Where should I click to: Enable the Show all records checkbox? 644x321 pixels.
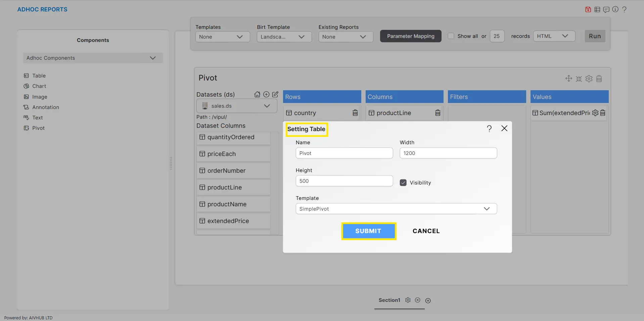451,36
